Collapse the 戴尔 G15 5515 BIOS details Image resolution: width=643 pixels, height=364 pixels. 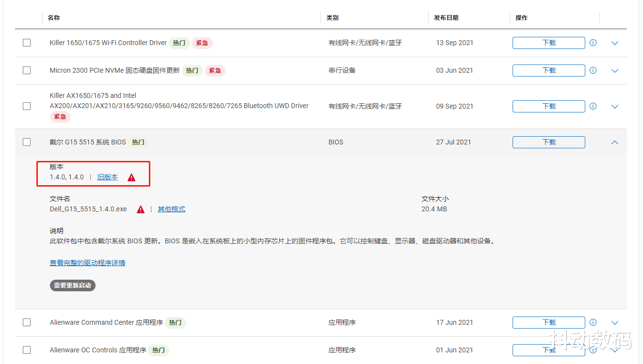[x=614, y=142]
